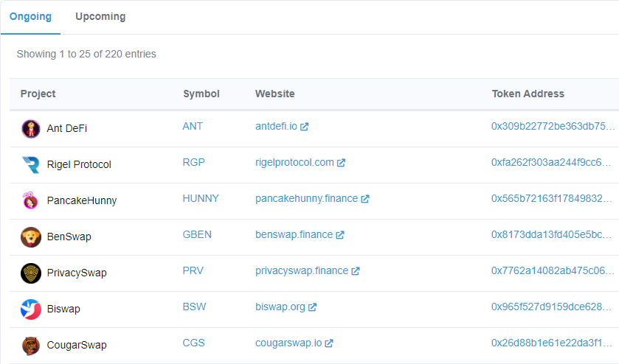619x364 pixels.
Task: Open token address 0xfa262f303aa244f9cc6
Action: pos(551,163)
